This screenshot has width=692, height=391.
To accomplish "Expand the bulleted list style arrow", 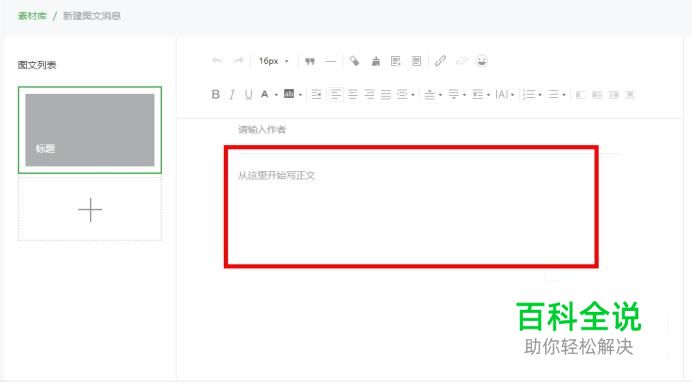I will click(x=564, y=94).
